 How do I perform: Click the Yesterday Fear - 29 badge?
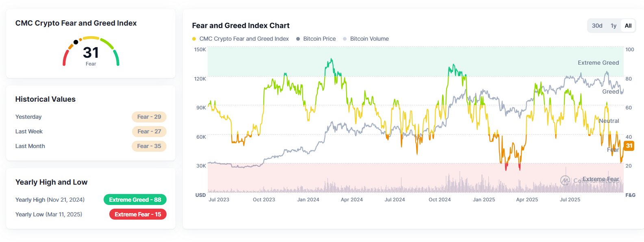[149, 117]
